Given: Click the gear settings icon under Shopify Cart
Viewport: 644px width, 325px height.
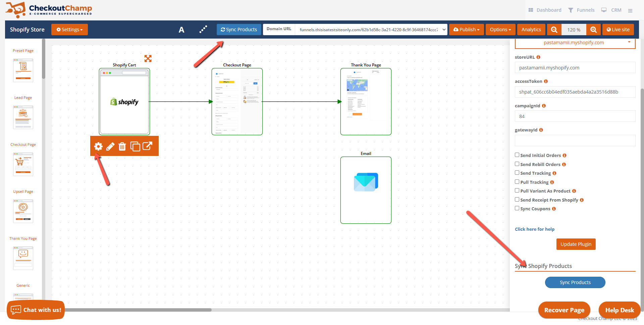Looking at the screenshot, I should pos(98,147).
